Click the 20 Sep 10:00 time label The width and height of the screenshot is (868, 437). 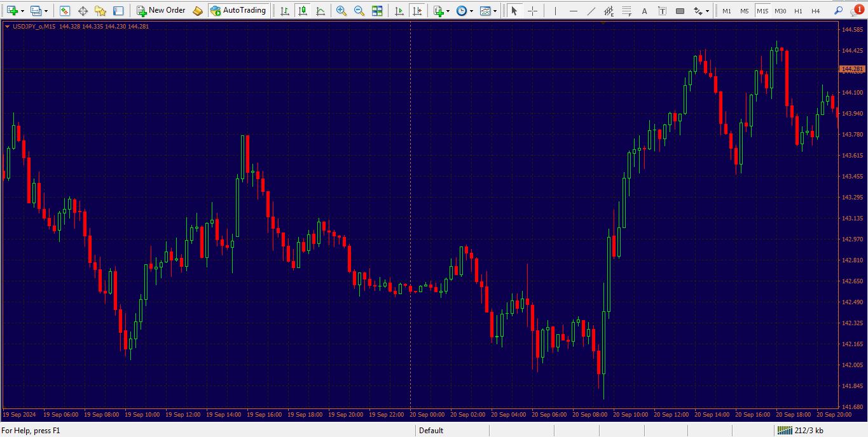[x=631, y=414]
